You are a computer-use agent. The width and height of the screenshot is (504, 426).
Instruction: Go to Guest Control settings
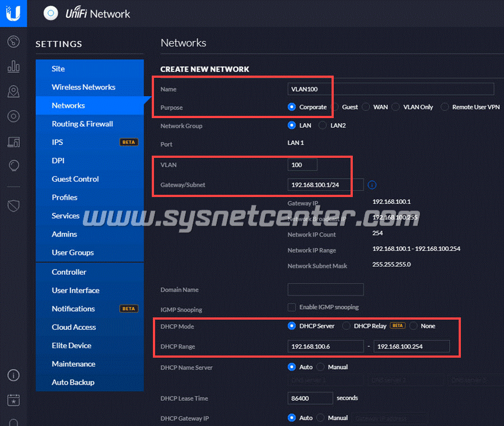[x=75, y=179]
